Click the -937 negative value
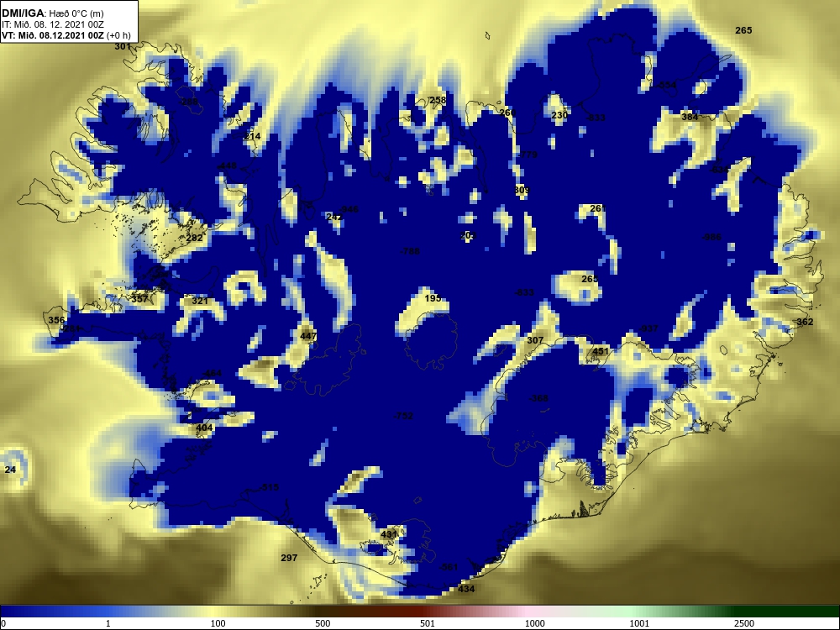The width and height of the screenshot is (840, 630). (x=648, y=329)
